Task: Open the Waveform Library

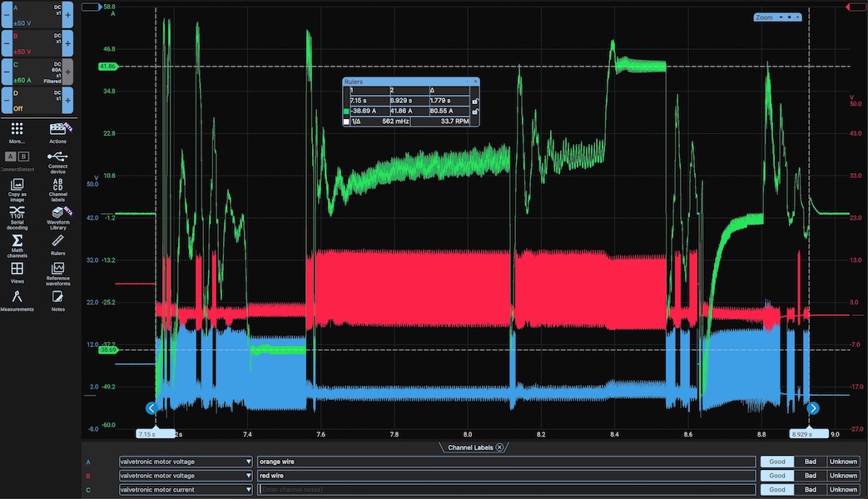Action: 57,215
